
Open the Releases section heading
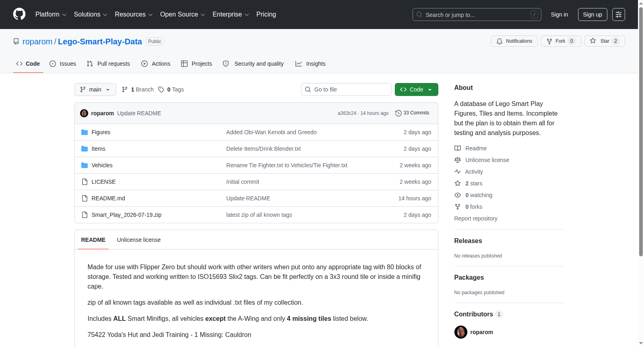point(468,241)
